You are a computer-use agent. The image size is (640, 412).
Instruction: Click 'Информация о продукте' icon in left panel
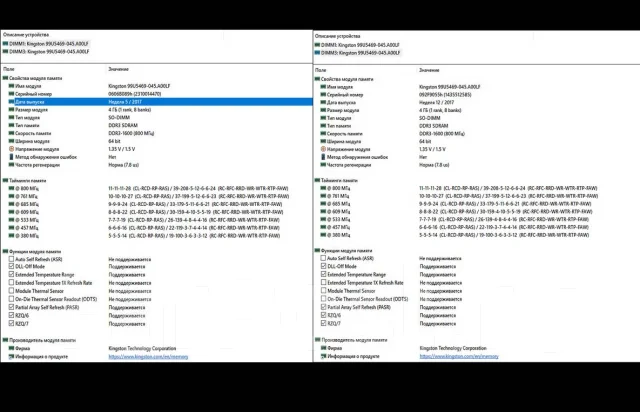[11, 357]
